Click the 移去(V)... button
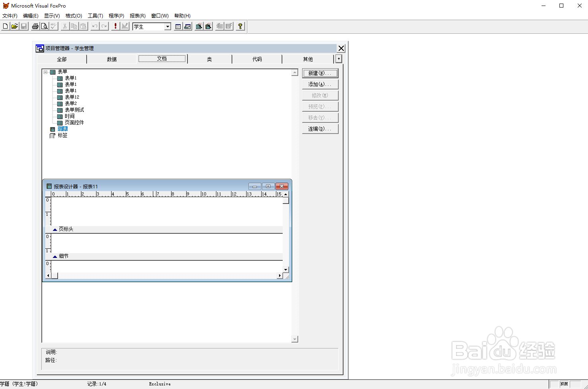This screenshot has width=588, height=389. pyautogui.click(x=320, y=118)
